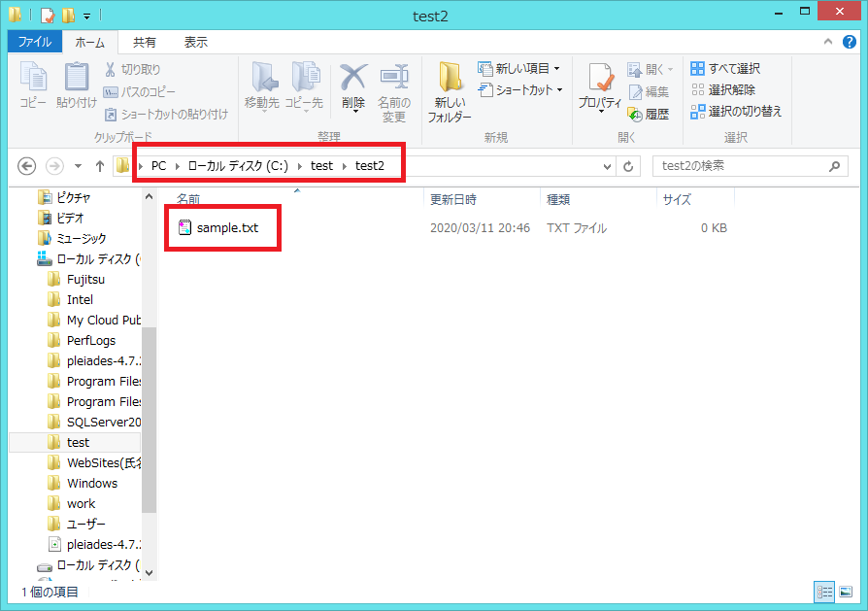Click PC in the address breadcrumb
This screenshot has width=868, height=611.
pos(159,166)
